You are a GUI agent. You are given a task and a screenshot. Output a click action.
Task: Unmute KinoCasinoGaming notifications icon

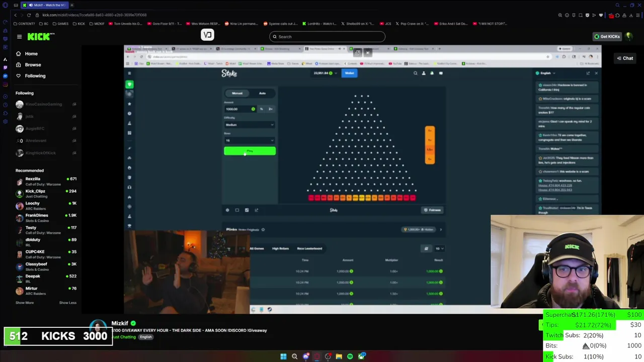(x=74, y=104)
